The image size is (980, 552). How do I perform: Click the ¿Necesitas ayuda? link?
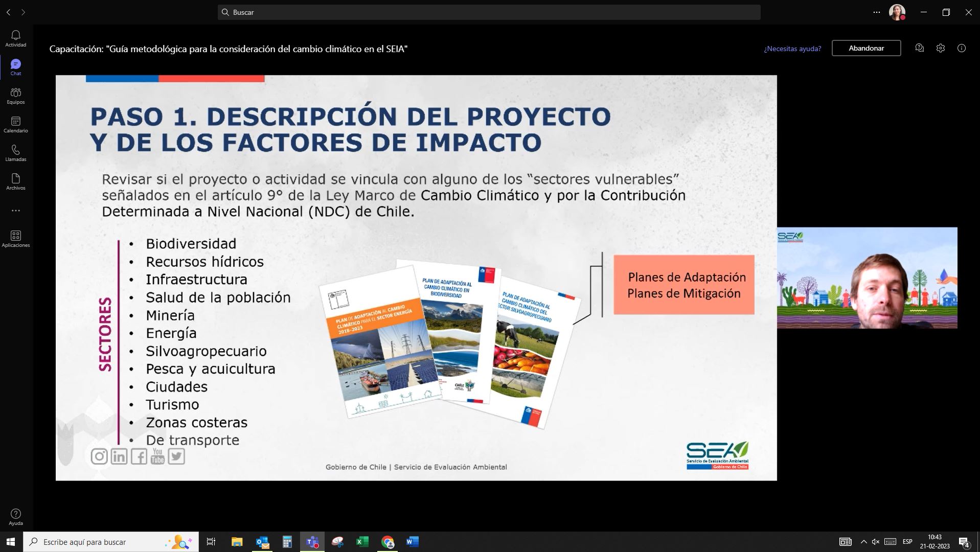point(792,49)
